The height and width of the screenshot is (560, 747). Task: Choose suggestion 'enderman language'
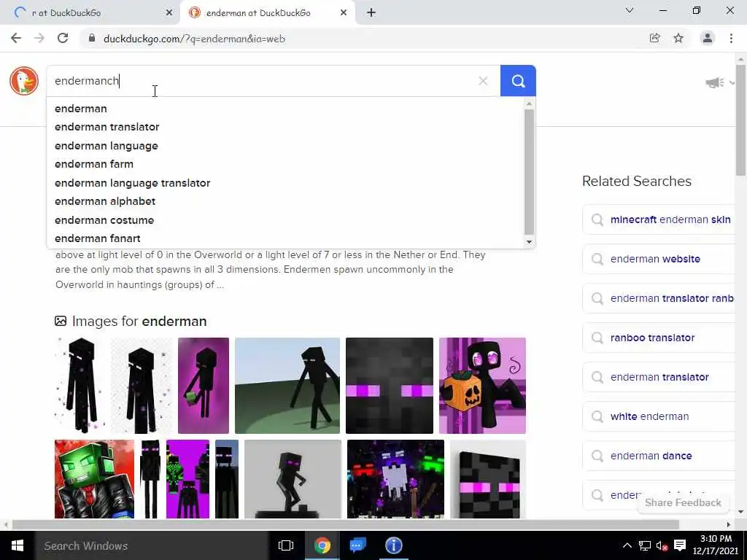tap(286, 146)
